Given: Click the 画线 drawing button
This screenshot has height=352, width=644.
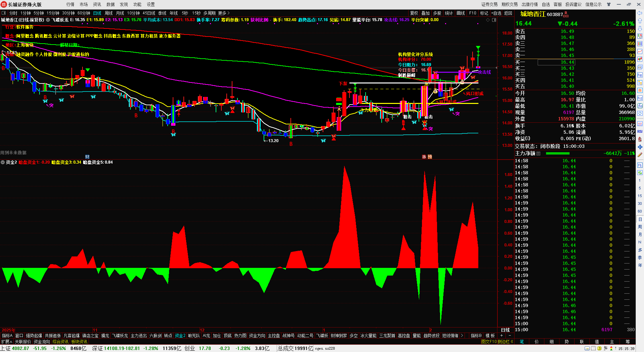Looking at the screenshot, I should pos(461,13).
